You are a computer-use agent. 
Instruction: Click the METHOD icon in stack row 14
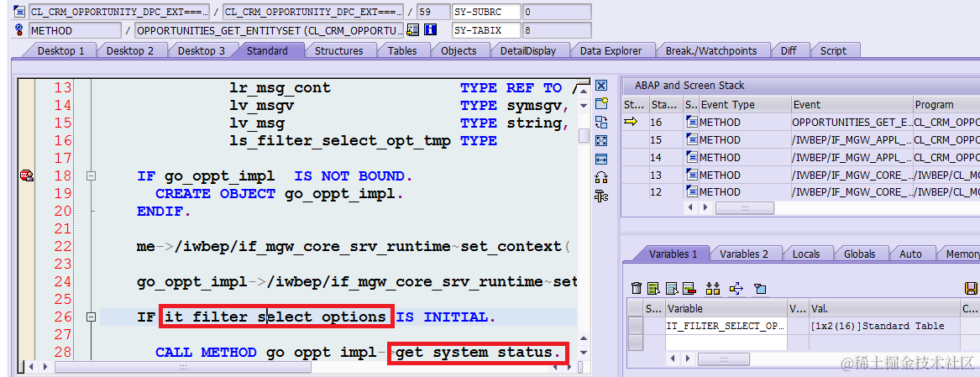point(690,158)
